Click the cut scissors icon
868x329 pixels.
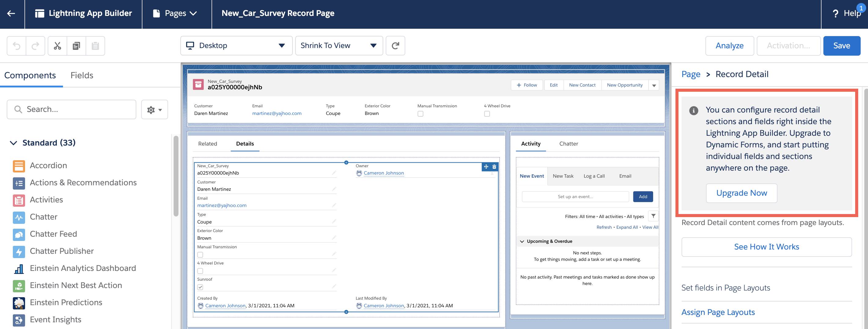point(57,46)
